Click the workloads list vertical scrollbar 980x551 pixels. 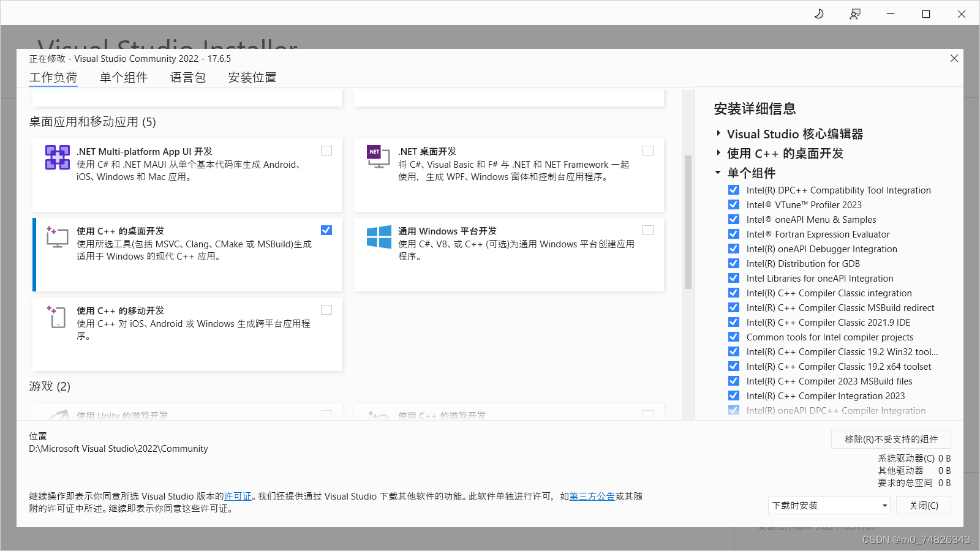[x=688, y=222]
